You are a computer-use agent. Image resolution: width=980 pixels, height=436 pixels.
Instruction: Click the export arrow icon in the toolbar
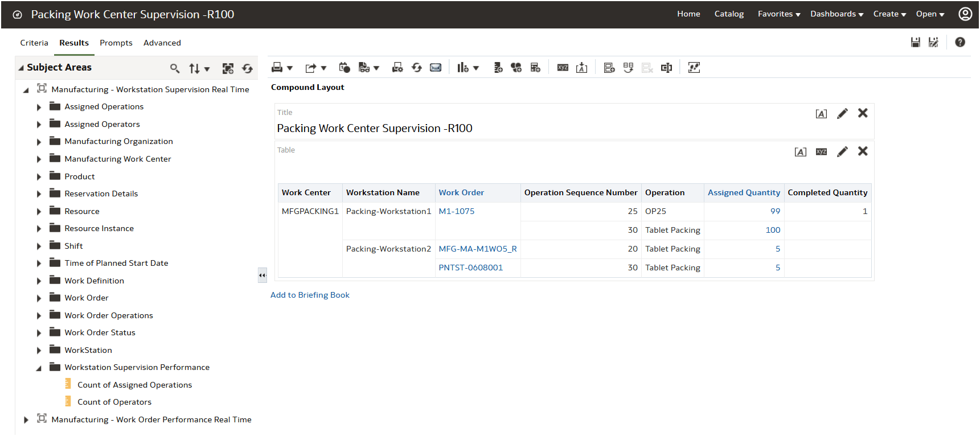pos(310,68)
